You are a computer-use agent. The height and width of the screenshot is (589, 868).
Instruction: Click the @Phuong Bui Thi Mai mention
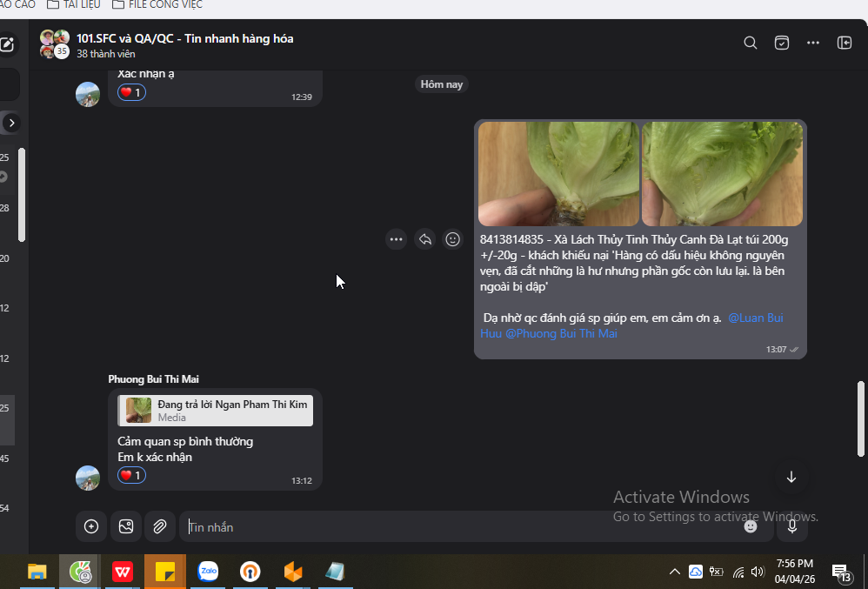click(561, 333)
